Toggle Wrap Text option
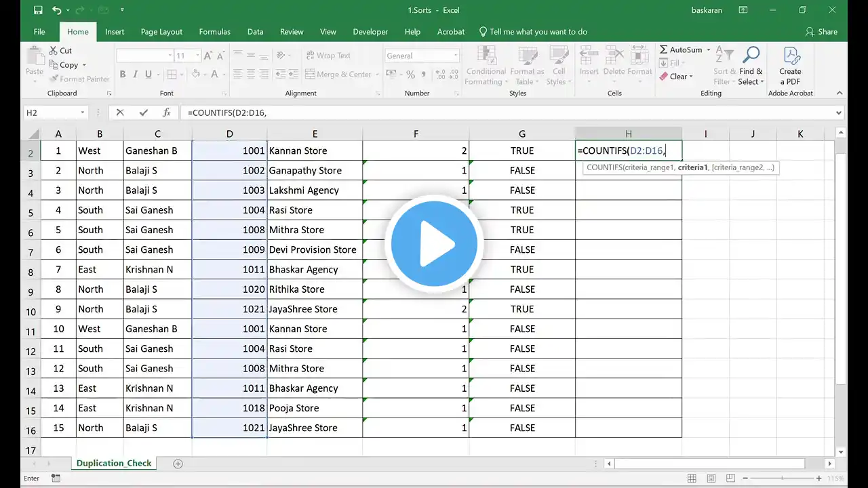This screenshot has height=488, width=868. click(328, 56)
